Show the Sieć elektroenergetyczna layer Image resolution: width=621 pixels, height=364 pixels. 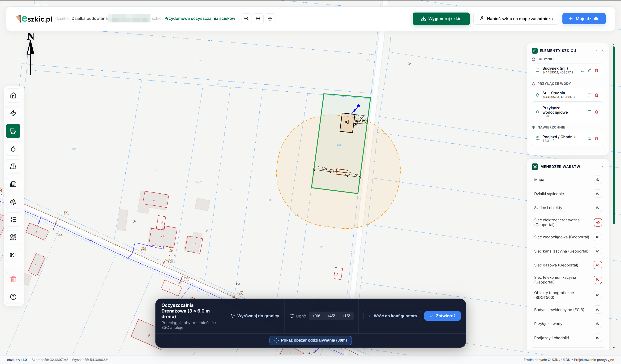click(x=598, y=223)
